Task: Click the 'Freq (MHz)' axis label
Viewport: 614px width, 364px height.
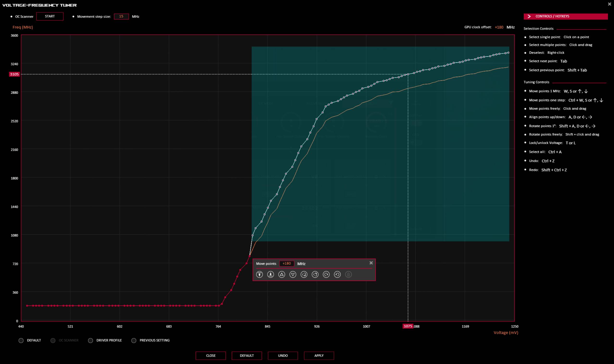Action: (x=23, y=27)
